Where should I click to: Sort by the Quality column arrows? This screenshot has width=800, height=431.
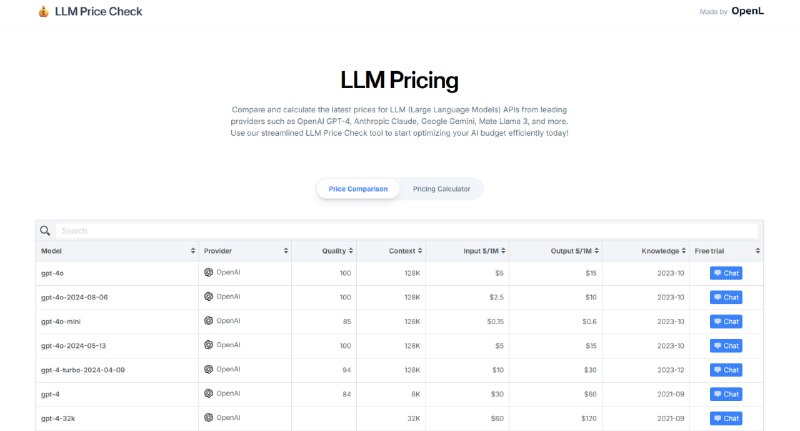click(x=351, y=251)
